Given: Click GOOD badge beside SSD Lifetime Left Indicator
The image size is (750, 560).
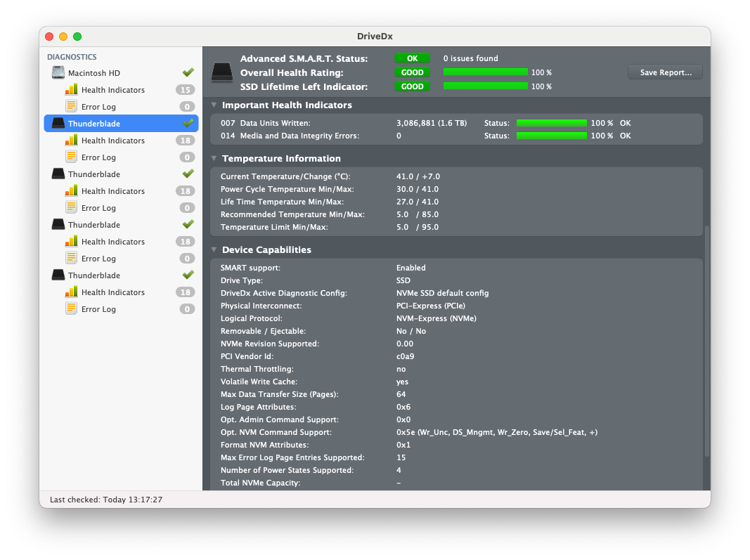Looking at the screenshot, I should click(x=413, y=86).
